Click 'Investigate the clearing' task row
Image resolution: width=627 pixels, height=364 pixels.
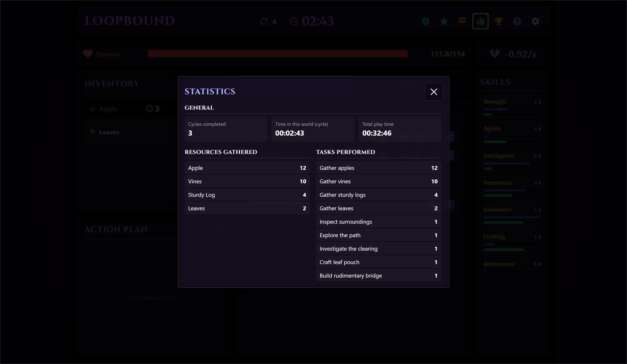click(378, 248)
